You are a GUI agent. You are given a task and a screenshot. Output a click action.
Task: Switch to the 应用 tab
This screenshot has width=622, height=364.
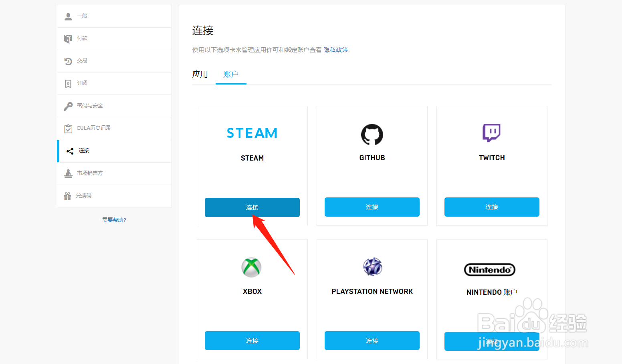pyautogui.click(x=200, y=74)
